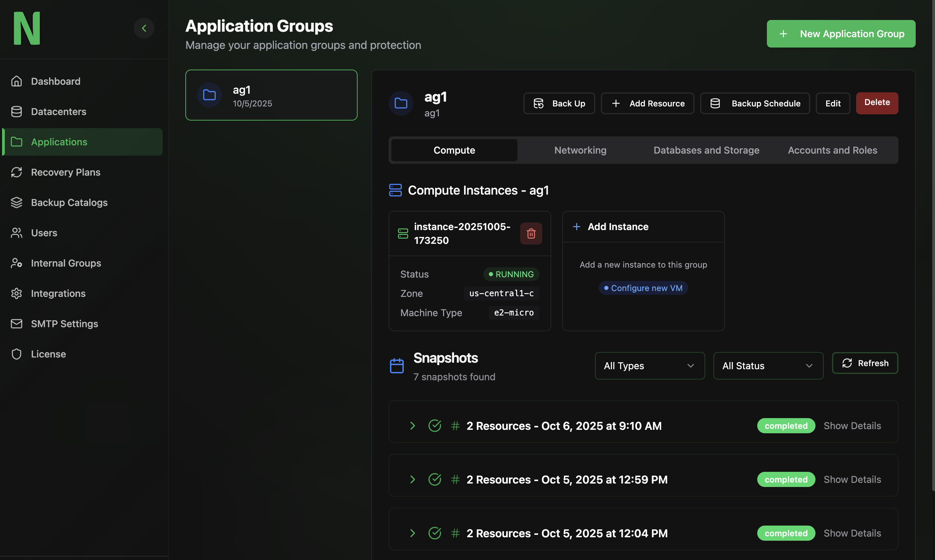Collapse sidebar with the chevron arrow
Image resolution: width=935 pixels, height=560 pixels.
pyautogui.click(x=144, y=28)
